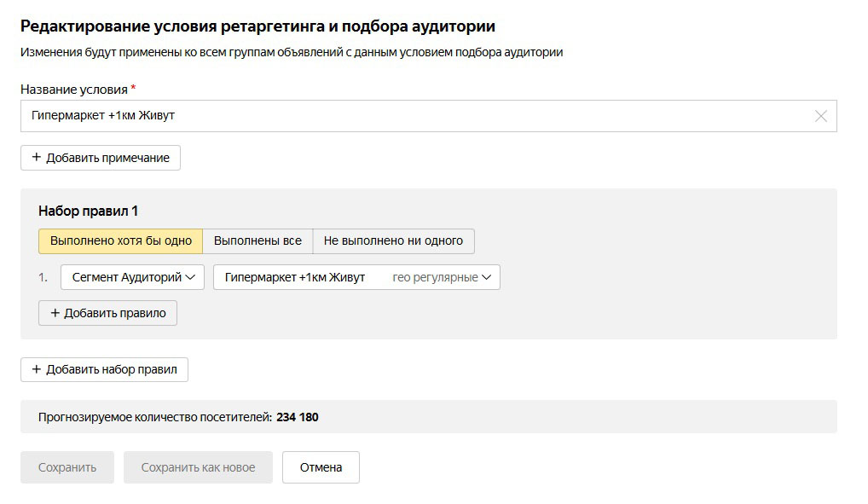
Task: Select rule row 1 in «Набор правил 1»
Action: click(44, 276)
